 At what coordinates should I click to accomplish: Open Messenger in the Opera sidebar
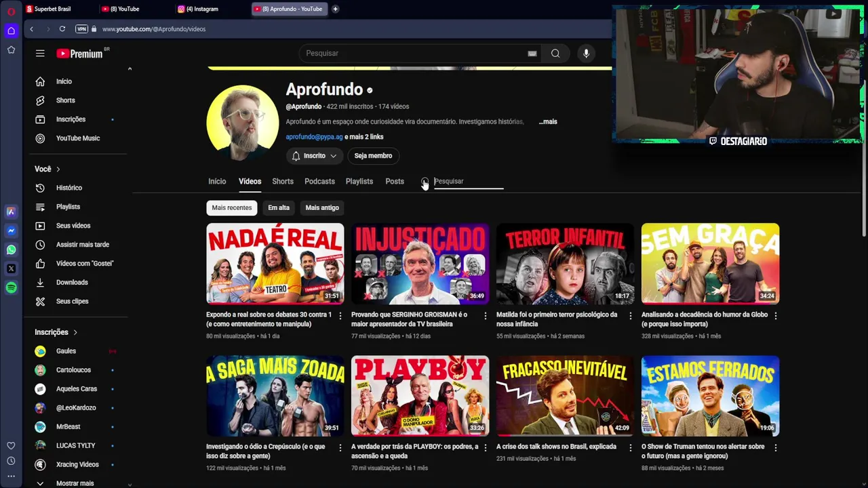(x=11, y=230)
